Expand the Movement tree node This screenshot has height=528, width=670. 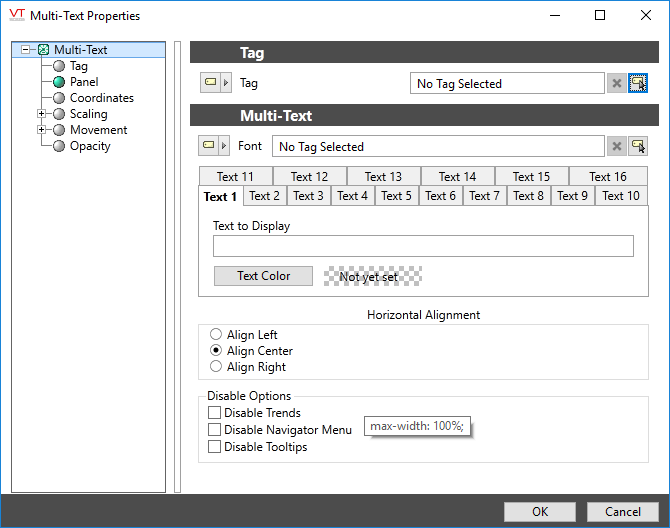(41, 130)
